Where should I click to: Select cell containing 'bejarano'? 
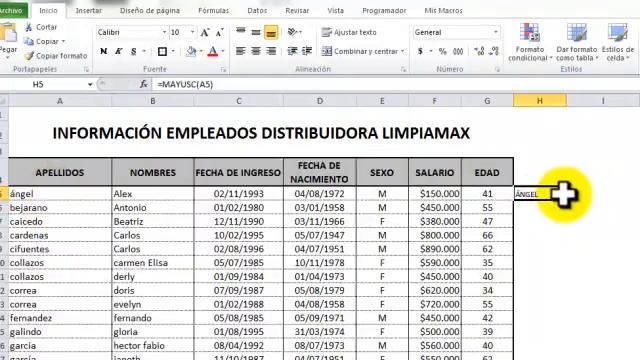[60, 208]
